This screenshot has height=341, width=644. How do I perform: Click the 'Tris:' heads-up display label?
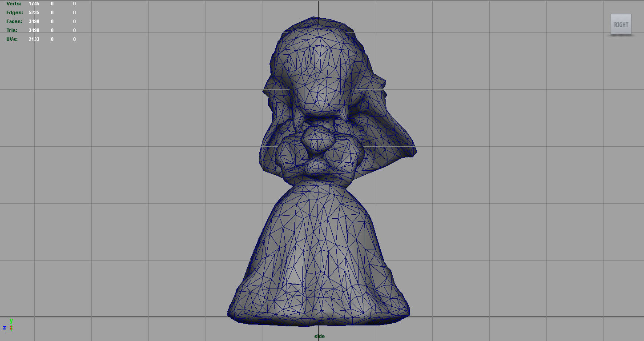pyautogui.click(x=12, y=30)
